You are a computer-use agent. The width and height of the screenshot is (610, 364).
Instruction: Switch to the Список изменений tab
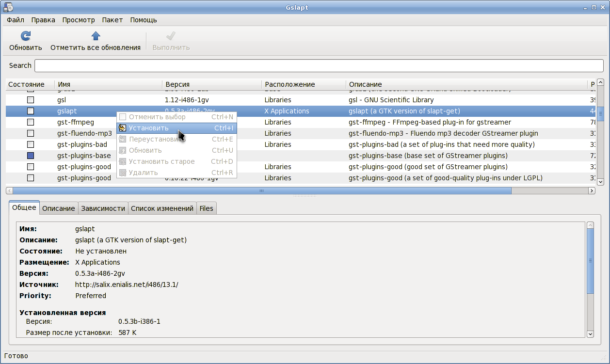coord(162,208)
